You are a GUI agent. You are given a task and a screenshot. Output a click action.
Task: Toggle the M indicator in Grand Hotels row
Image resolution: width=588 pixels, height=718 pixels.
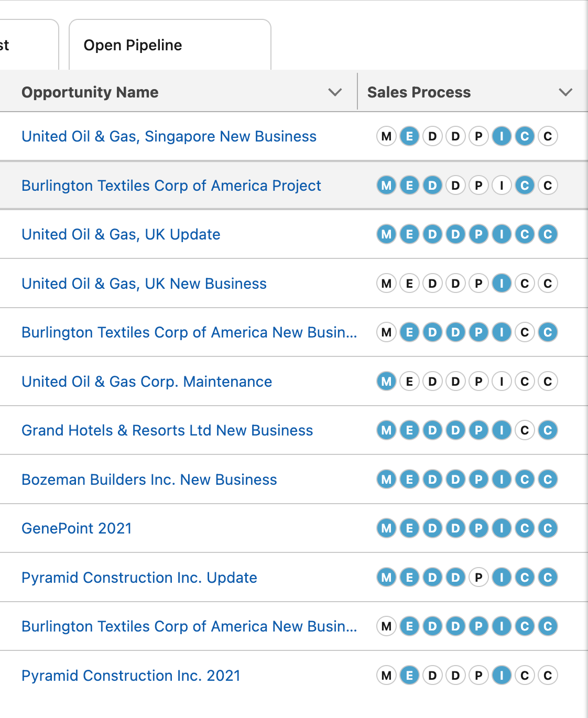coord(386,430)
